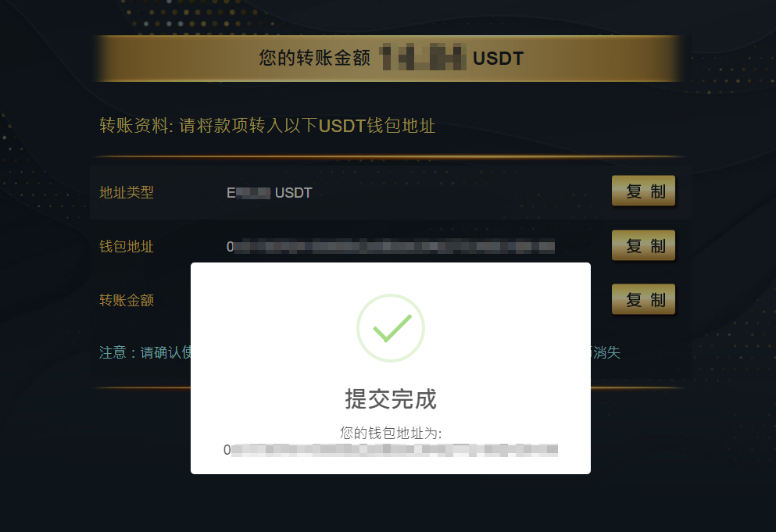Click the 您的钱包地址为 label in the popup

(391, 433)
